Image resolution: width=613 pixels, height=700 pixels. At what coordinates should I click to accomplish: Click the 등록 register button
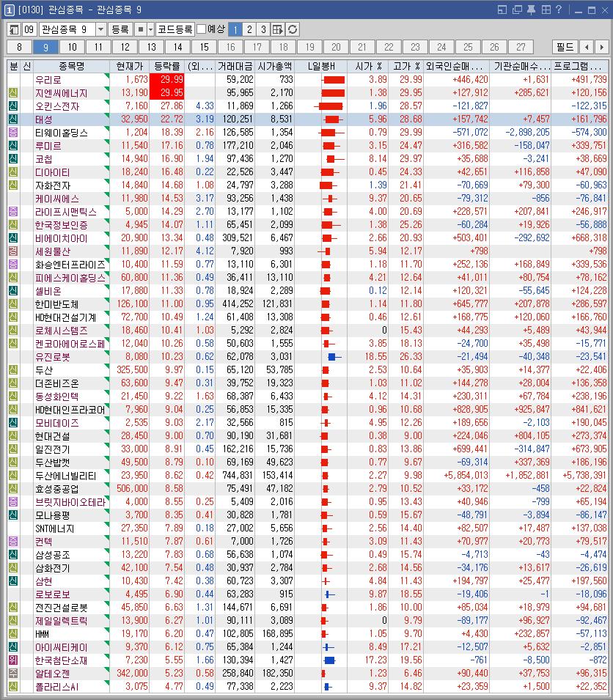point(120,29)
